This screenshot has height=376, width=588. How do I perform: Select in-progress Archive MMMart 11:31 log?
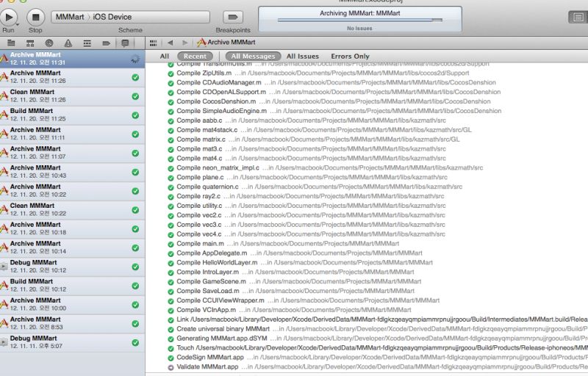pyautogui.click(x=72, y=59)
